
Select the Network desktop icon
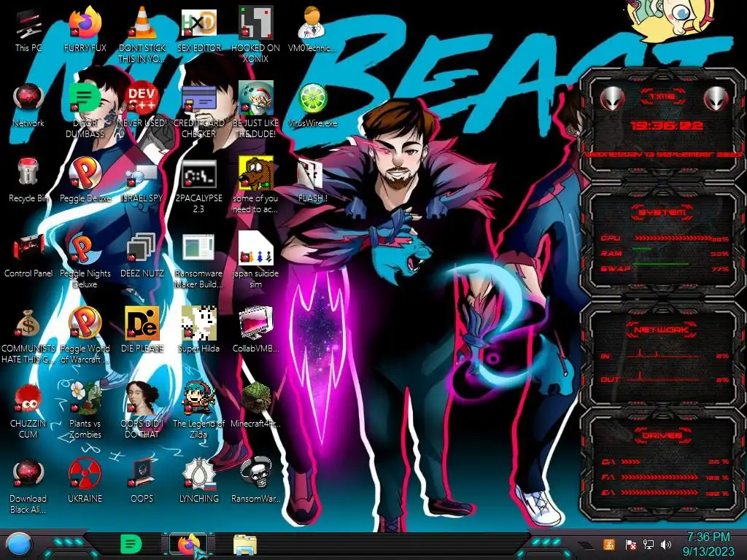point(28,98)
